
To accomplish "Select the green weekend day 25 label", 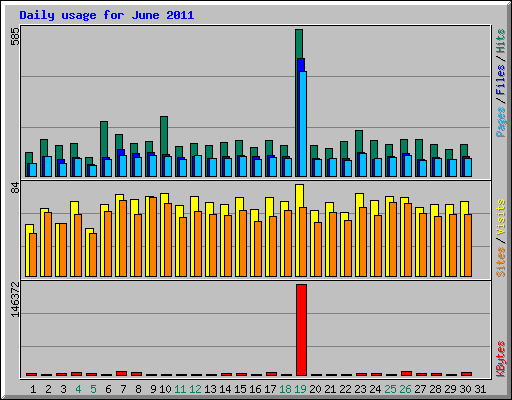I will (390, 389).
